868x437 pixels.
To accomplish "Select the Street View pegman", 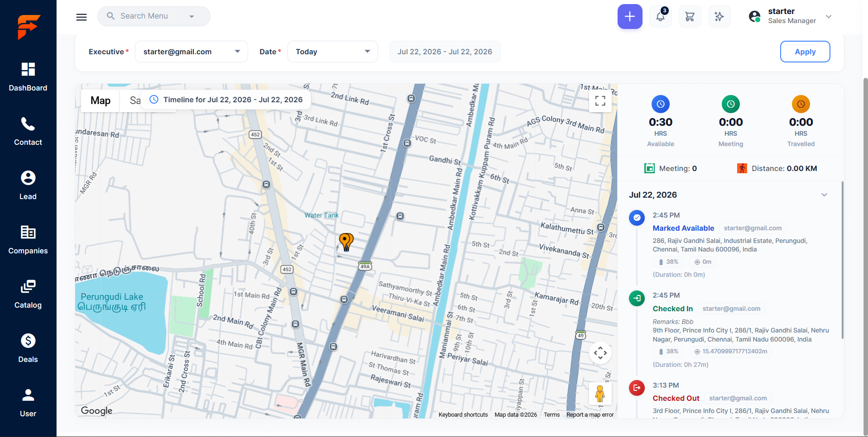I will click(600, 394).
